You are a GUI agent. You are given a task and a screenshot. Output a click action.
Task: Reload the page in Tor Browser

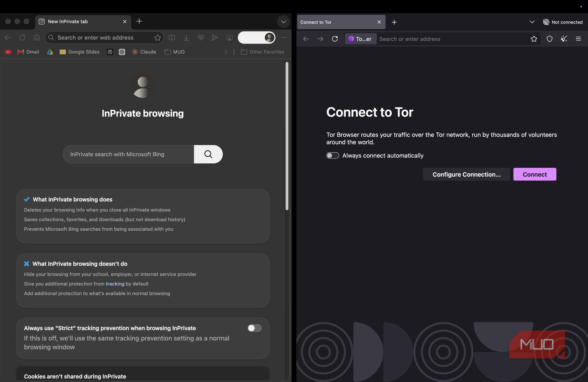[335, 39]
